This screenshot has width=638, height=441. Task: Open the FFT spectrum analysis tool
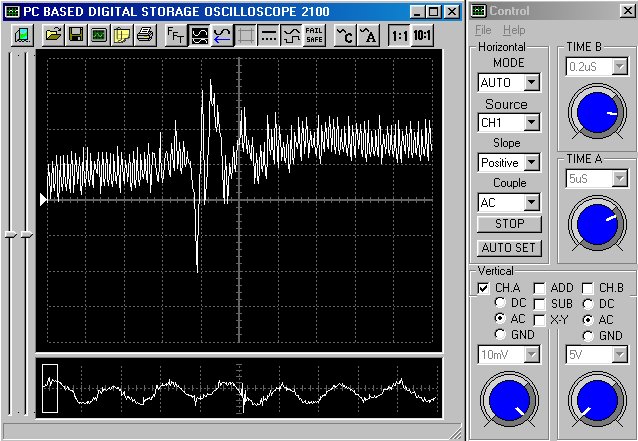pos(175,35)
